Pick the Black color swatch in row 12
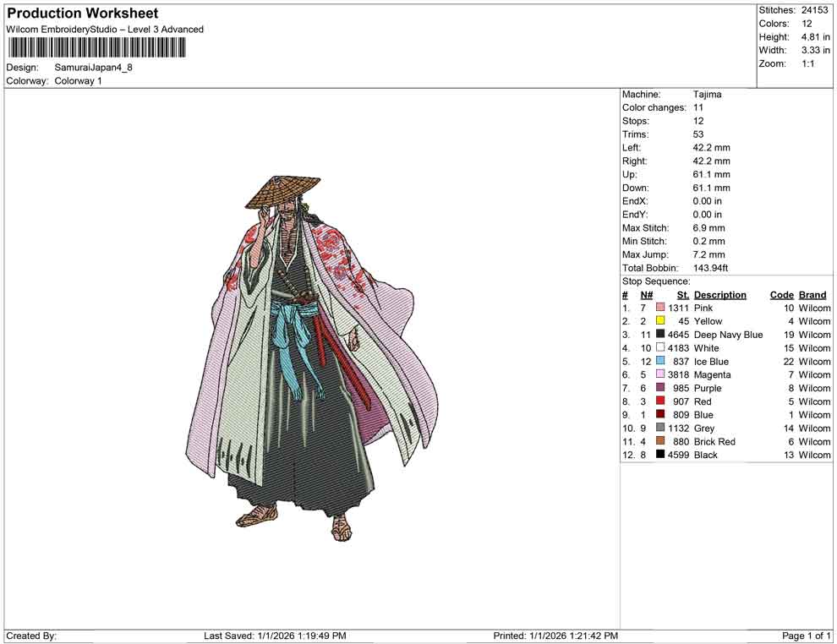Image resolution: width=837 pixels, height=644 pixels. pyautogui.click(x=659, y=455)
